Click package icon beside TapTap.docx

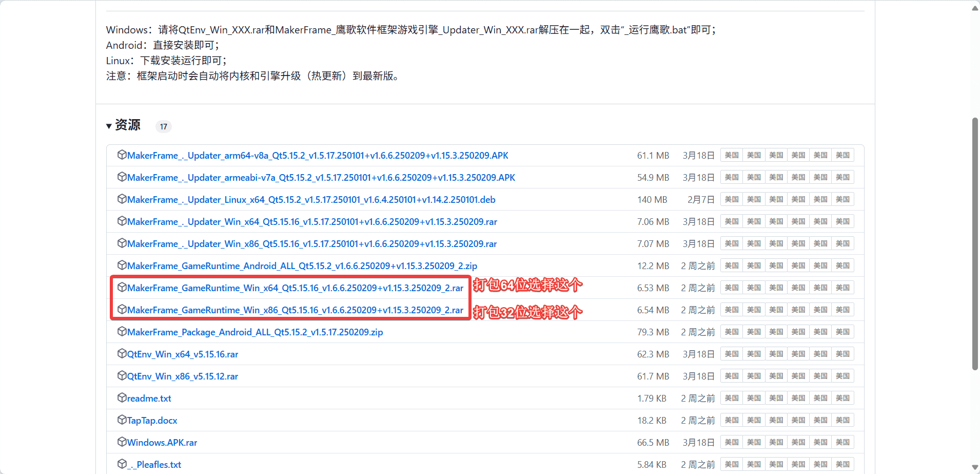coord(122,420)
